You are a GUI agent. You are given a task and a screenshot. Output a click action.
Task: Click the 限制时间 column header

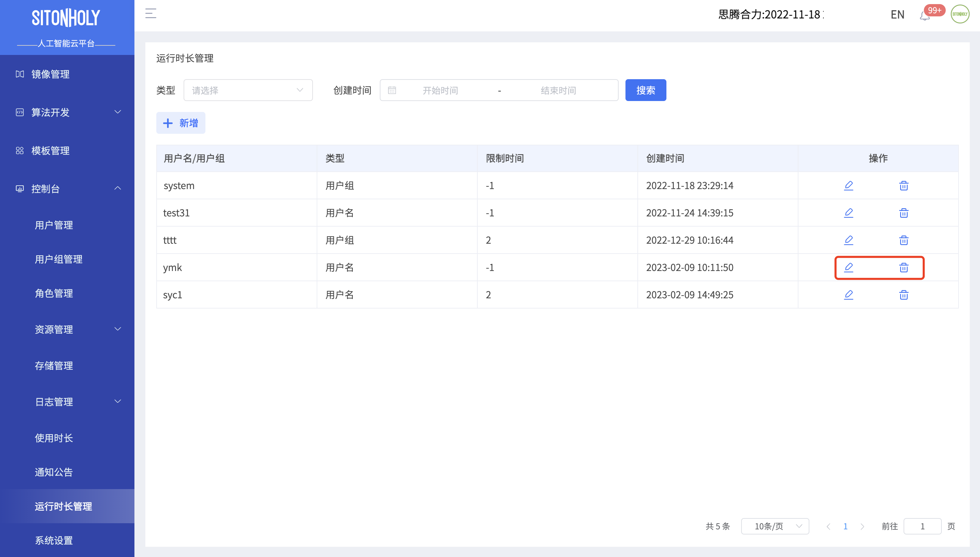[505, 158]
